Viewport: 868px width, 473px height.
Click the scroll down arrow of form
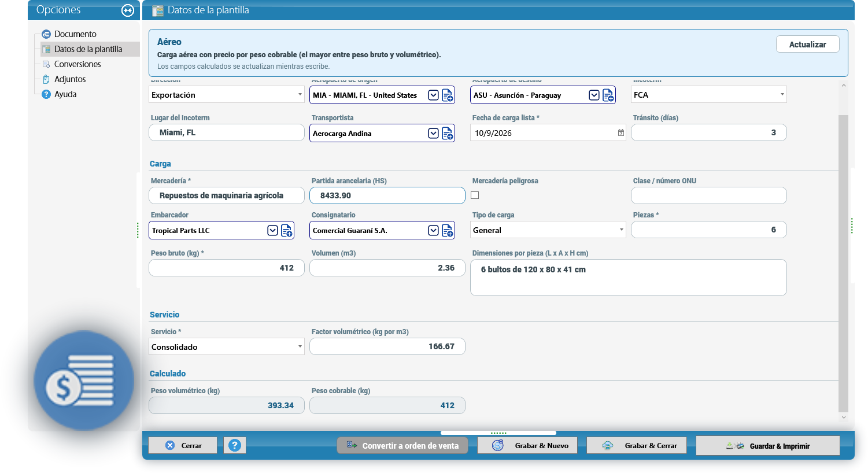pos(844,417)
